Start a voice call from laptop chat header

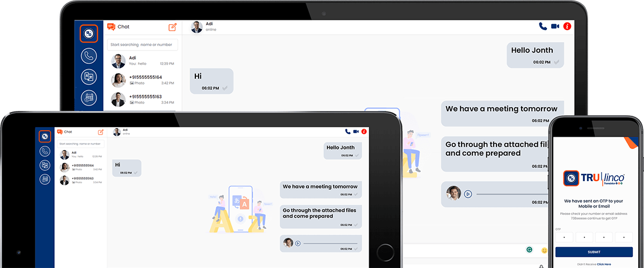point(543,26)
